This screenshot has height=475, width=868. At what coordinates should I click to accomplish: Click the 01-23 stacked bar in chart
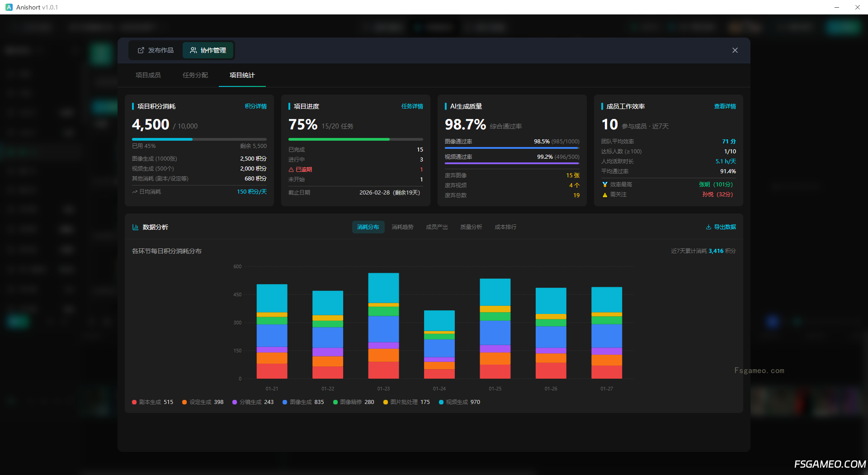tap(383, 326)
